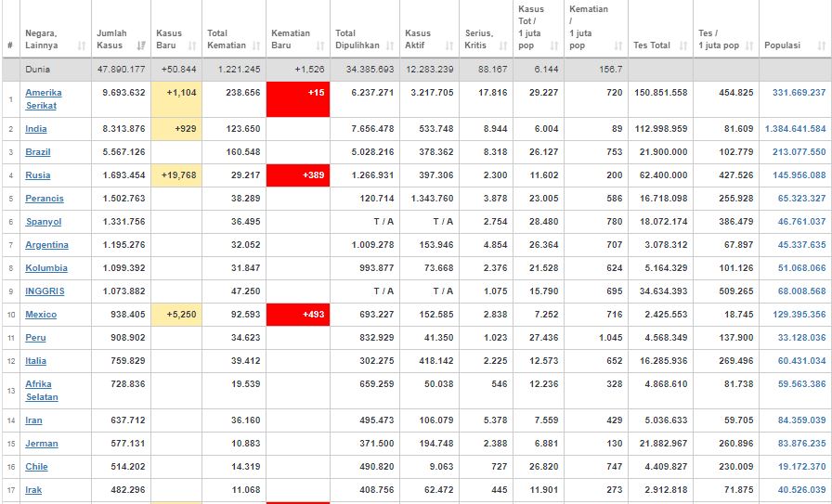
Task: Click population link 1.384.641.584
Action: [796, 128]
